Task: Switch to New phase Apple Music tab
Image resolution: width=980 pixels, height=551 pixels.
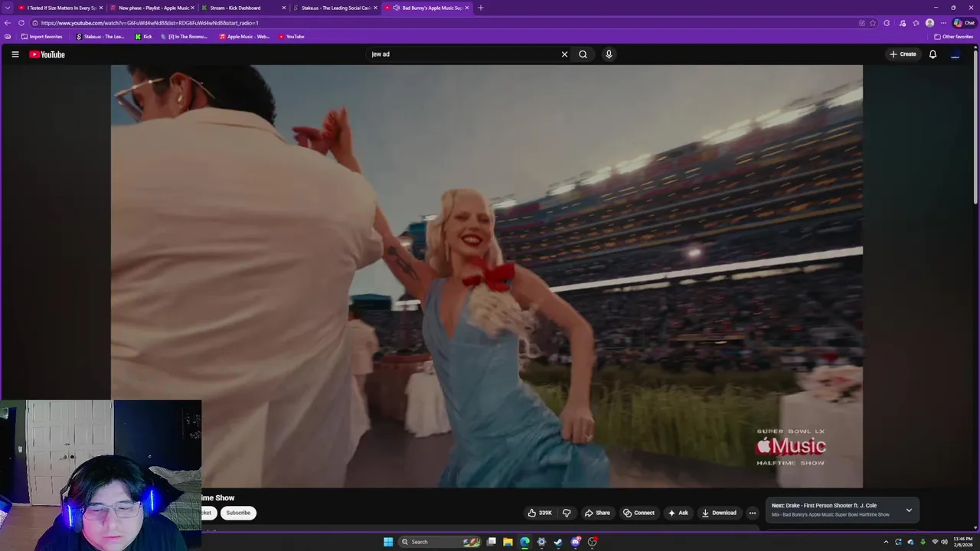Action: (x=152, y=8)
